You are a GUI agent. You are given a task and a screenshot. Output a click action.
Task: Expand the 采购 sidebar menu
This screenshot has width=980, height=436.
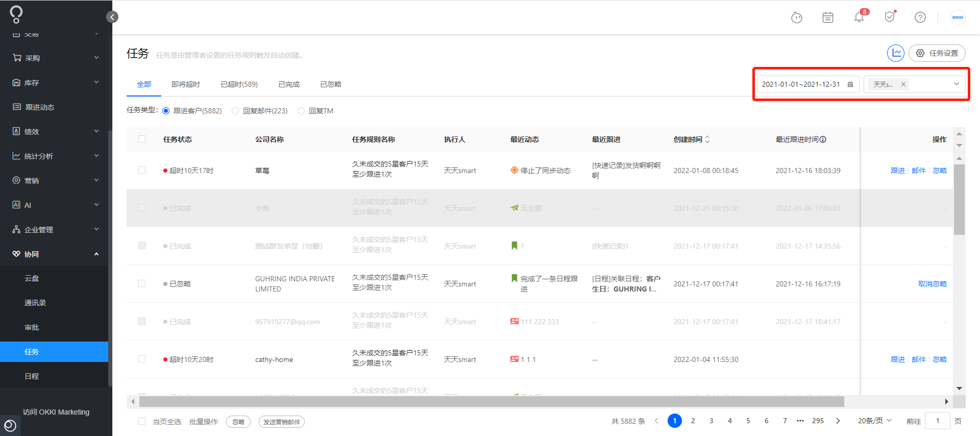point(96,58)
